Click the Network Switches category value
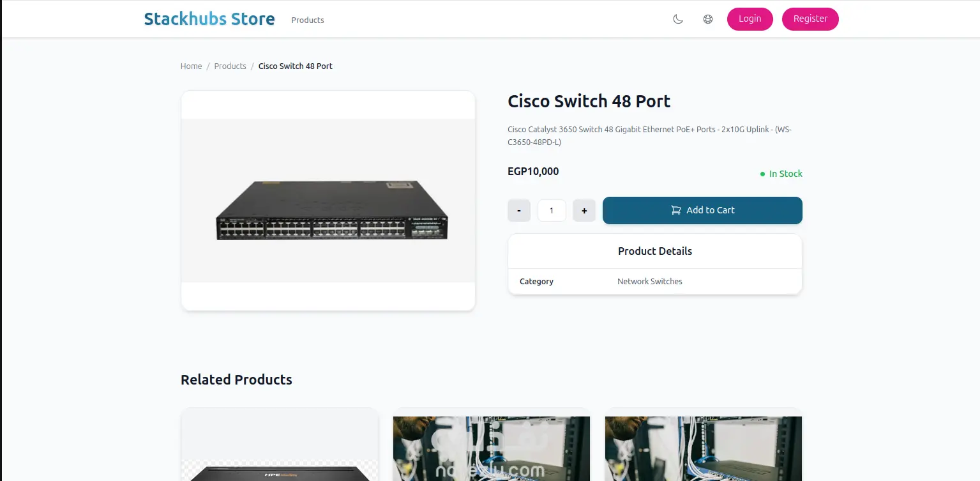Image resolution: width=980 pixels, height=481 pixels. click(649, 282)
